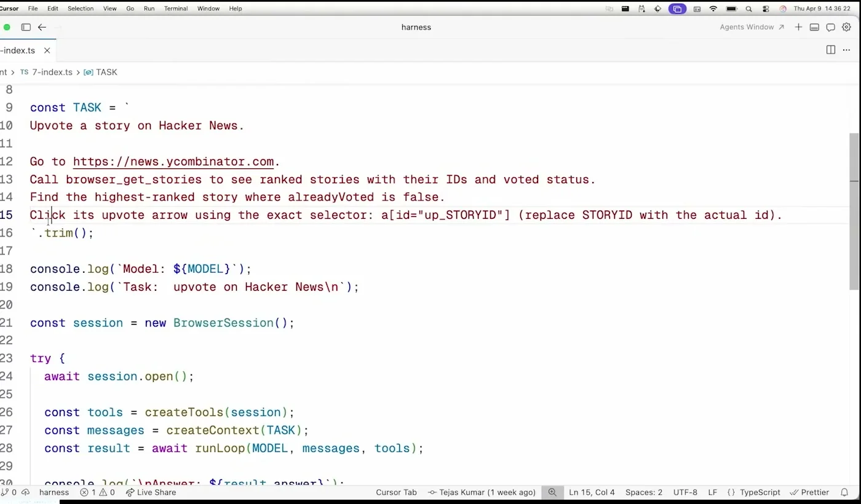Click the black window-shaped menu bar icon

(x=625, y=9)
